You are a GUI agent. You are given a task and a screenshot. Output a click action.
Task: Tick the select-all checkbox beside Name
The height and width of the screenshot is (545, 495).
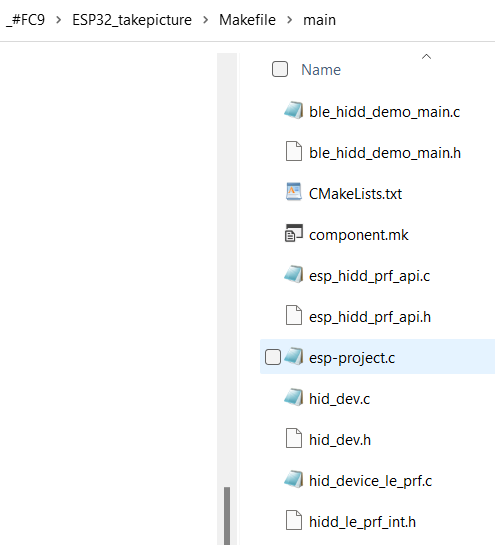280,69
